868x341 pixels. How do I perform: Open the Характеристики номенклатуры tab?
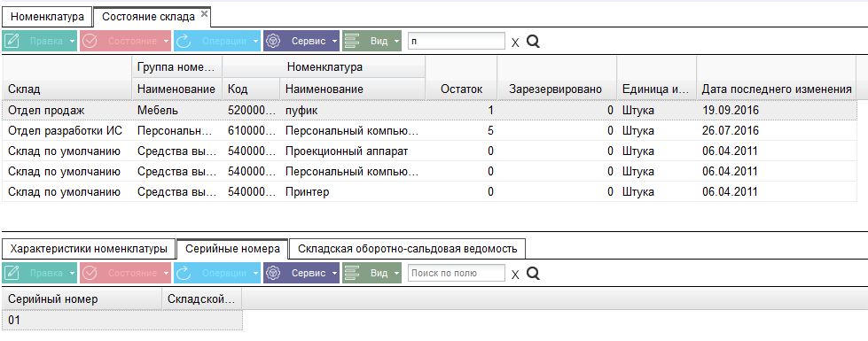(89, 249)
